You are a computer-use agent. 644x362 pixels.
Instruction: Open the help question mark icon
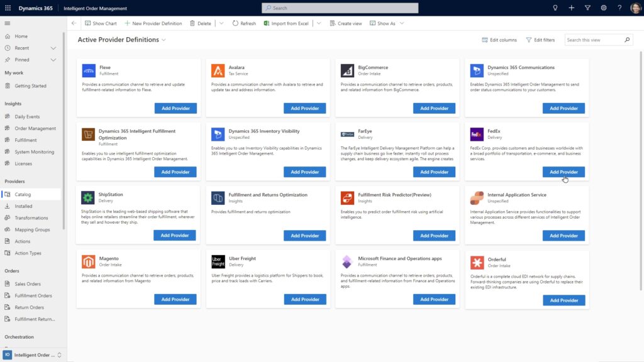pyautogui.click(x=619, y=8)
